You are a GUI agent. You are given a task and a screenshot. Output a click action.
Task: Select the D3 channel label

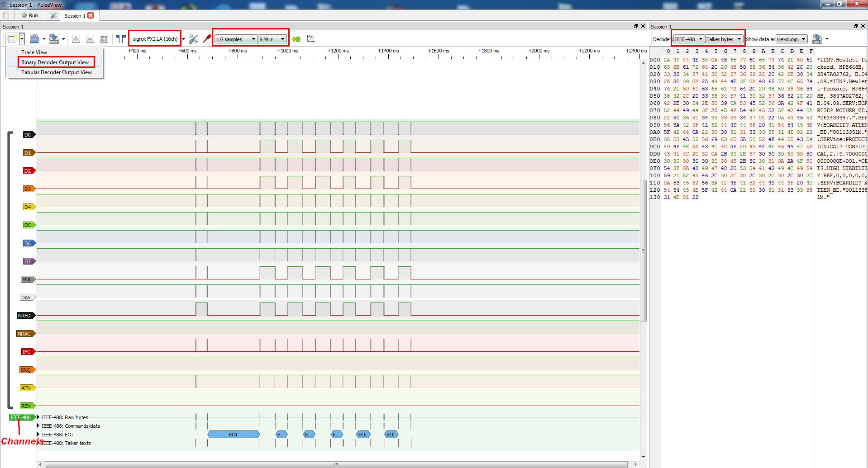point(29,189)
